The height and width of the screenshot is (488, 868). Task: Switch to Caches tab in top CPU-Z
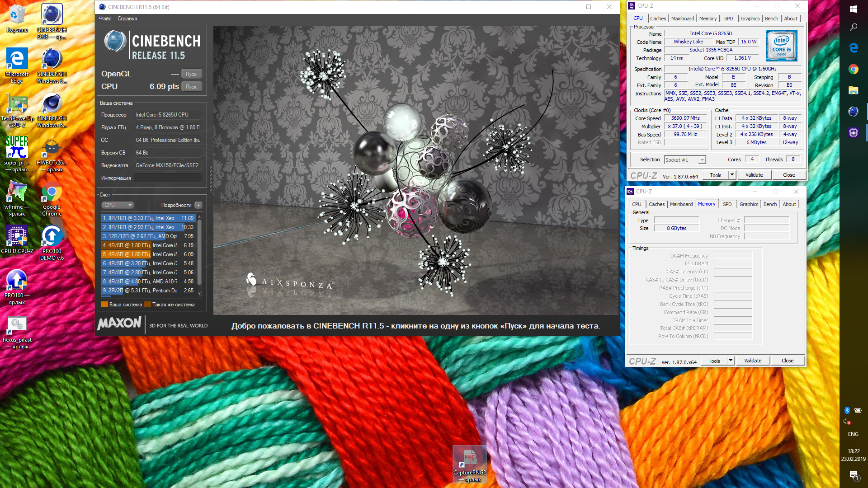point(658,19)
